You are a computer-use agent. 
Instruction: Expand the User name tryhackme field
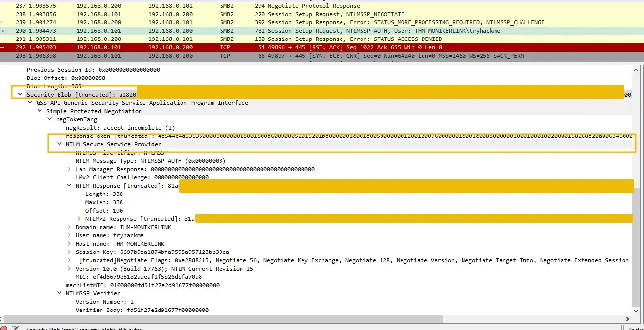pos(69,235)
